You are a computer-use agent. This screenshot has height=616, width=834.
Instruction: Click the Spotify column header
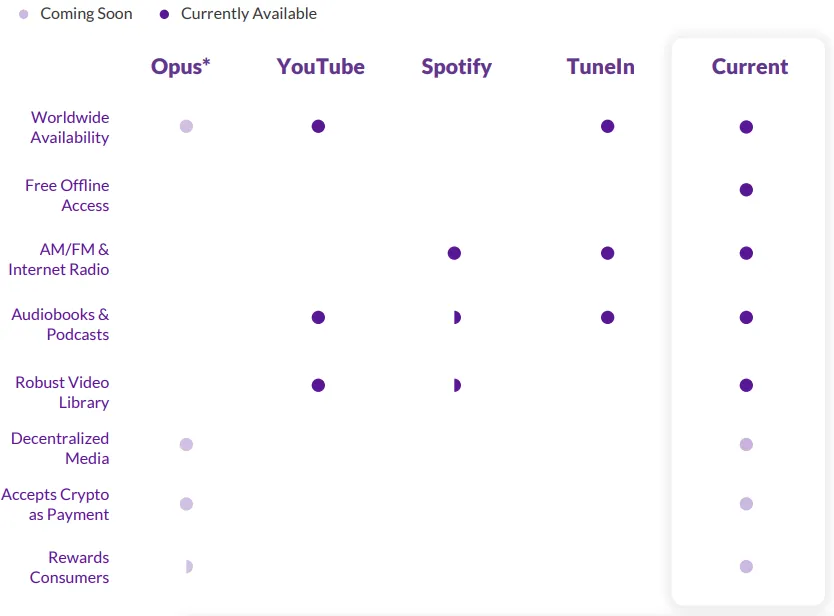click(456, 67)
